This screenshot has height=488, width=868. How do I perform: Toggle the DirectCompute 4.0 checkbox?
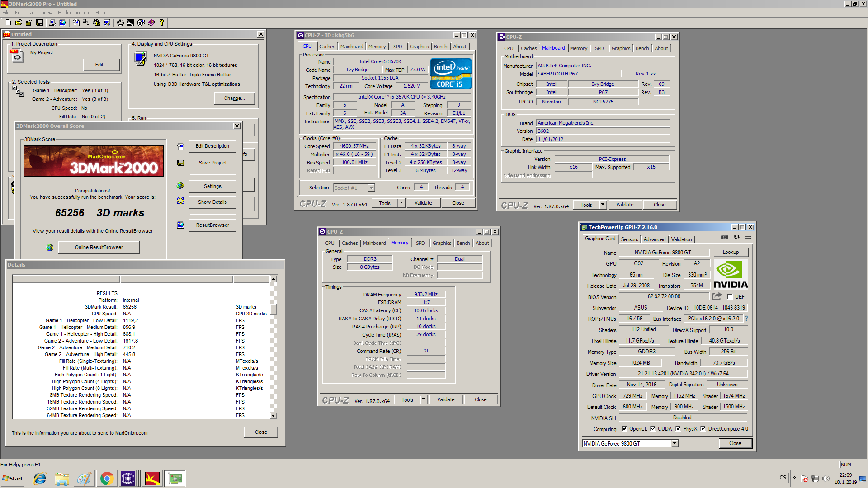(703, 429)
